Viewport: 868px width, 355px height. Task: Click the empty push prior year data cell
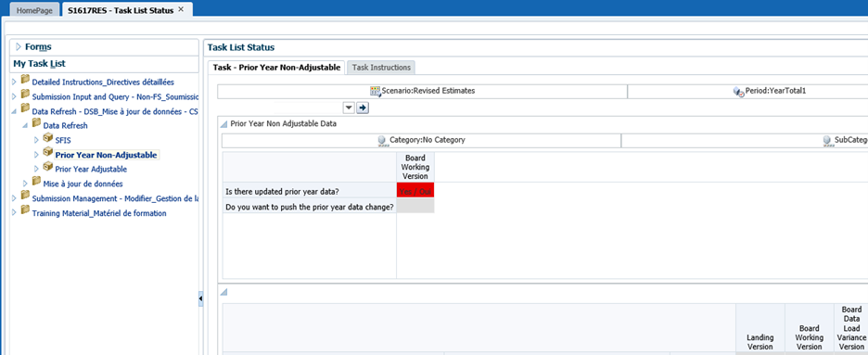click(x=415, y=207)
